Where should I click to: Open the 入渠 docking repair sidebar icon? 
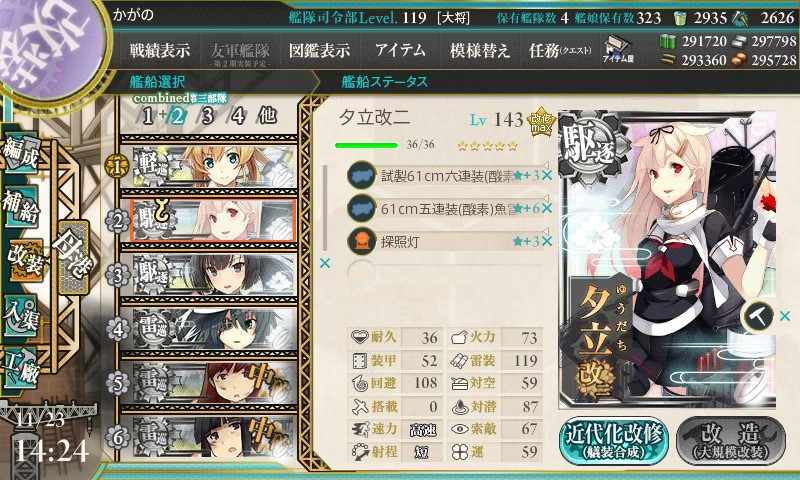pos(20,316)
